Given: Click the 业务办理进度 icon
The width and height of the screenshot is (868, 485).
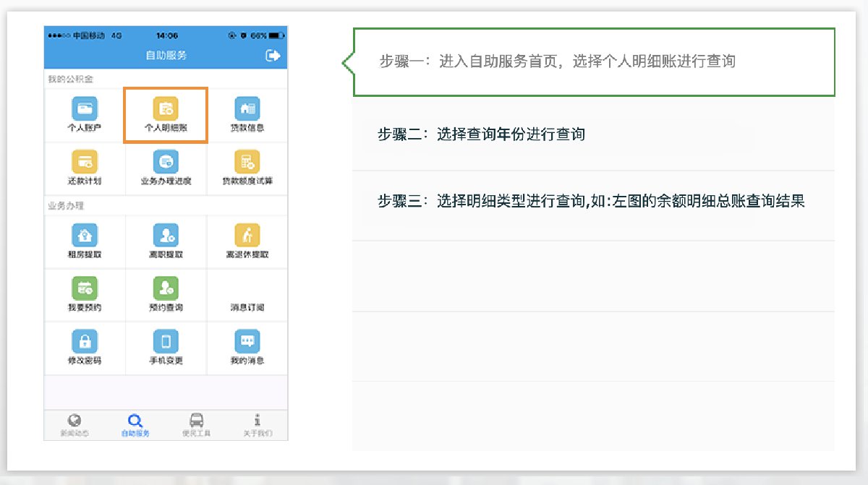Looking at the screenshot, I should point(166,162).
